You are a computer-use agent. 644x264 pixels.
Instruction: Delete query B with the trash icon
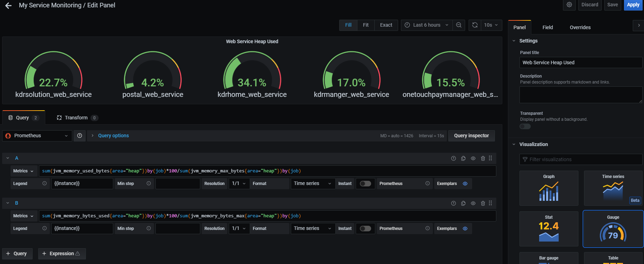point(483,203)
